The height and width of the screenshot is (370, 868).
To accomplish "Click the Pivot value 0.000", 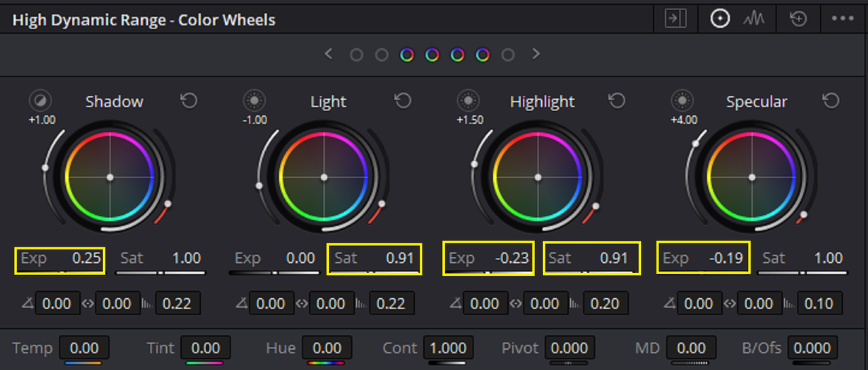I will pos(569,348).
